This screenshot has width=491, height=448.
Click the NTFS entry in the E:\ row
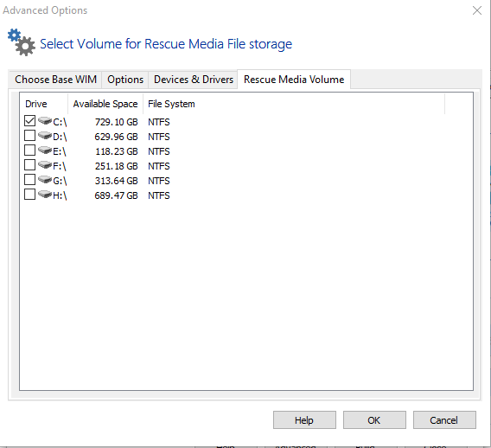(159, 151)
